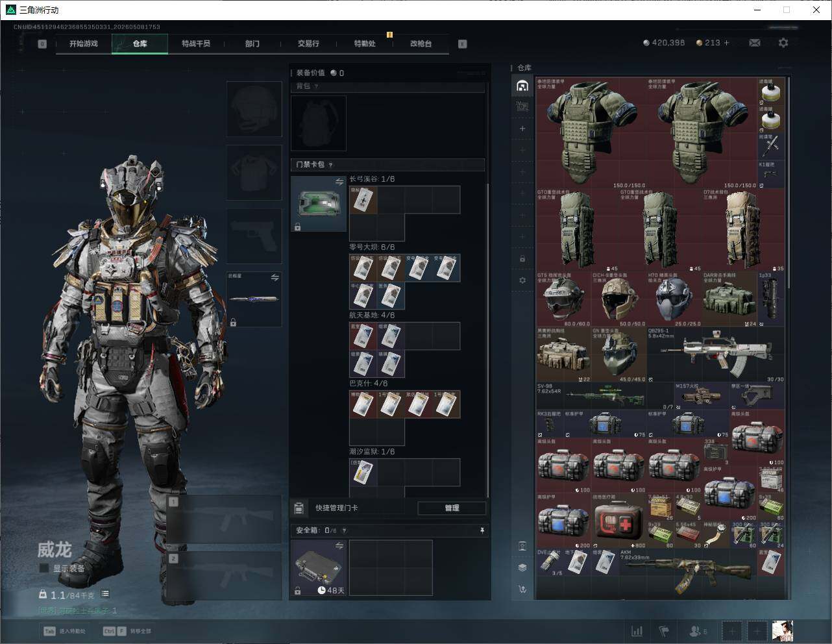Viewport: 832px width, 644px height.
Task: Select the H70 helmet in the stash
Action: tap(674, 299)
